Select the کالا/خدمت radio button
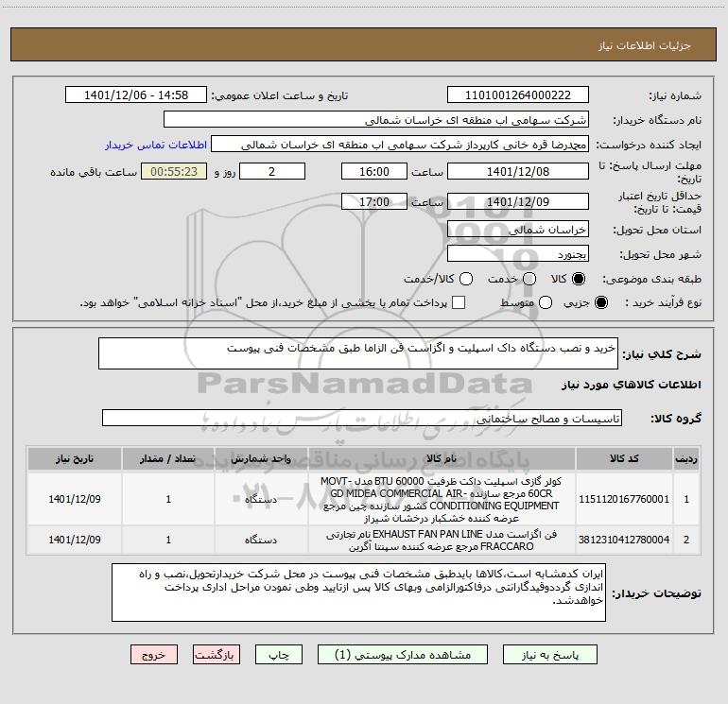The width and height of the screenshot is (728, 704). (x=466, y=279)
